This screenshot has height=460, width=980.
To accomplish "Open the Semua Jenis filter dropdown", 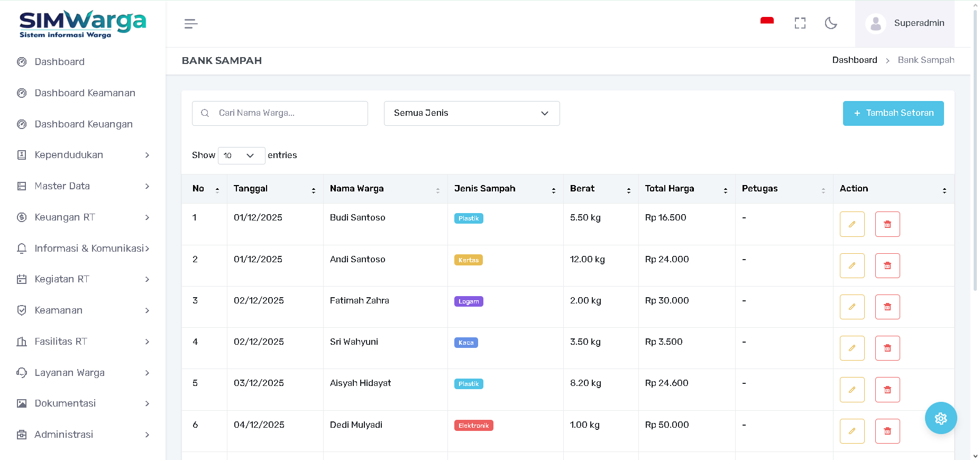I will [471, 113].
